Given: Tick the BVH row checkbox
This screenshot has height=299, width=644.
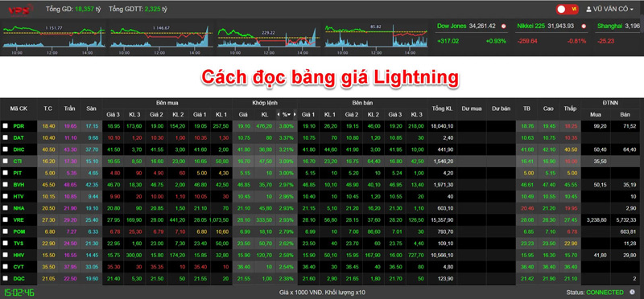Looking at the screenshot, I should pos(6,185).
